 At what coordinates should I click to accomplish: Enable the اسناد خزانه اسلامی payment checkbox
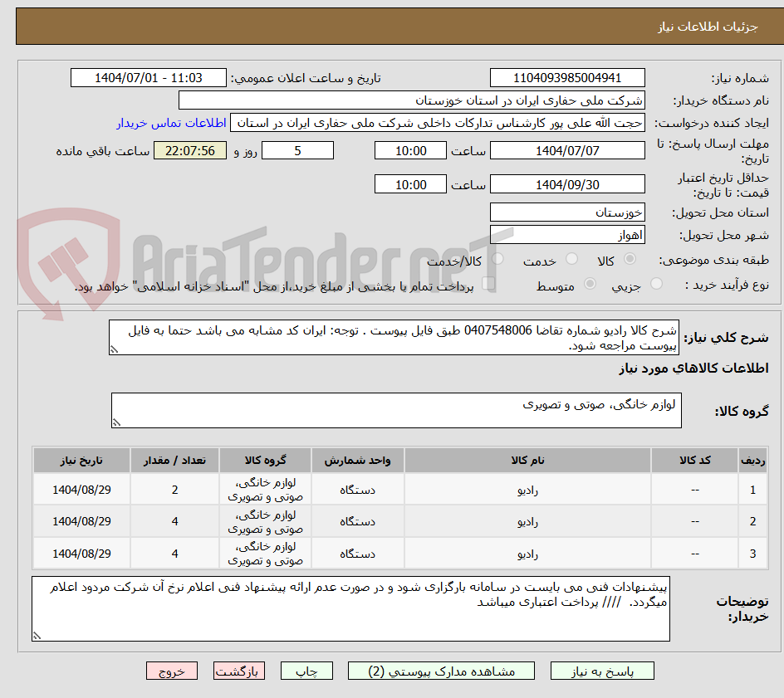(x=488, y=283)
